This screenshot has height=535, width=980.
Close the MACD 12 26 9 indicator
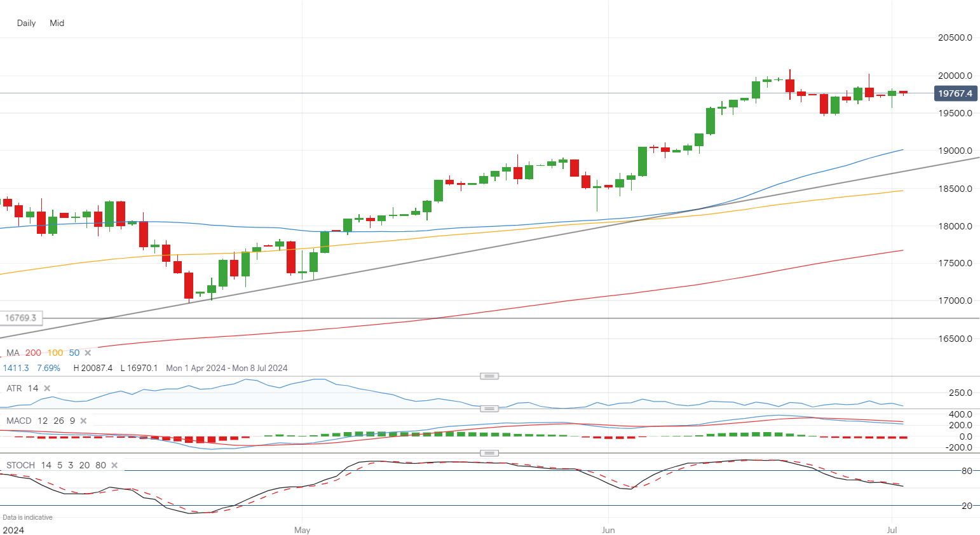point(83,421)
